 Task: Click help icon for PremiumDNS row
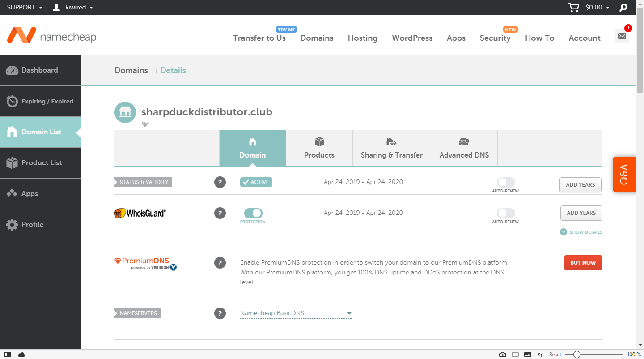click(x=220, y=263)
